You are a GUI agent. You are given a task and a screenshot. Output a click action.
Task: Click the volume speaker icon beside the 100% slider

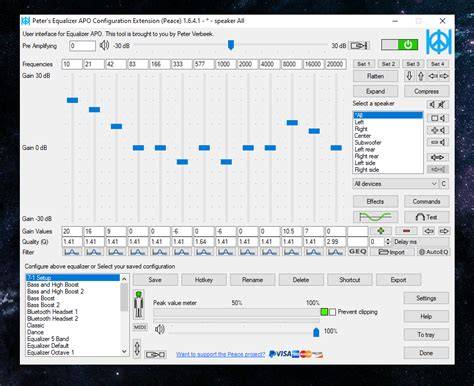tap(160, 330)
